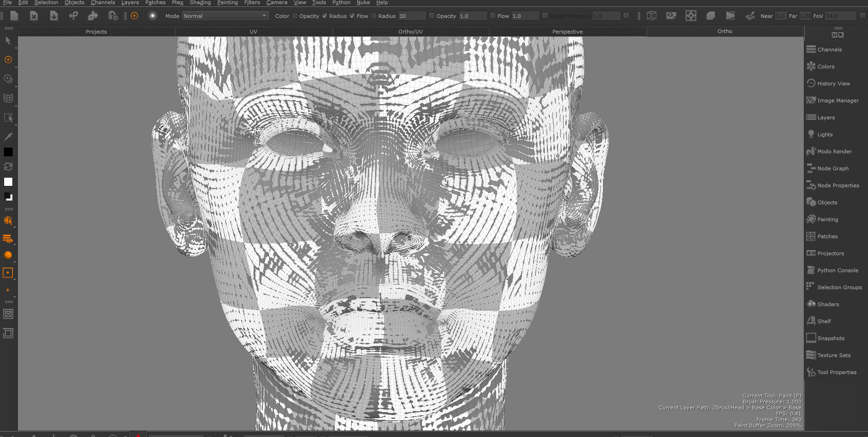The height and width of the screenshot is (437, 868).
Task: Switch to the Perspective view tab
Action: [x=568, y=32]
